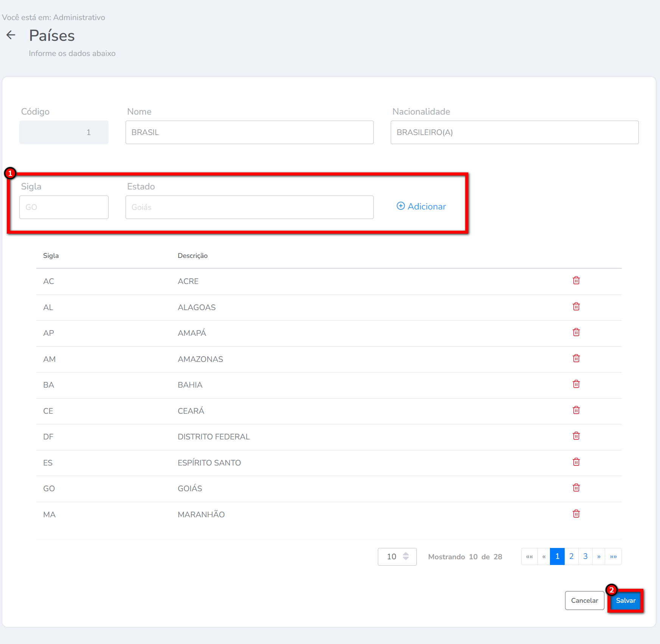Delete the GOIÁS state row

click(576, 488)
